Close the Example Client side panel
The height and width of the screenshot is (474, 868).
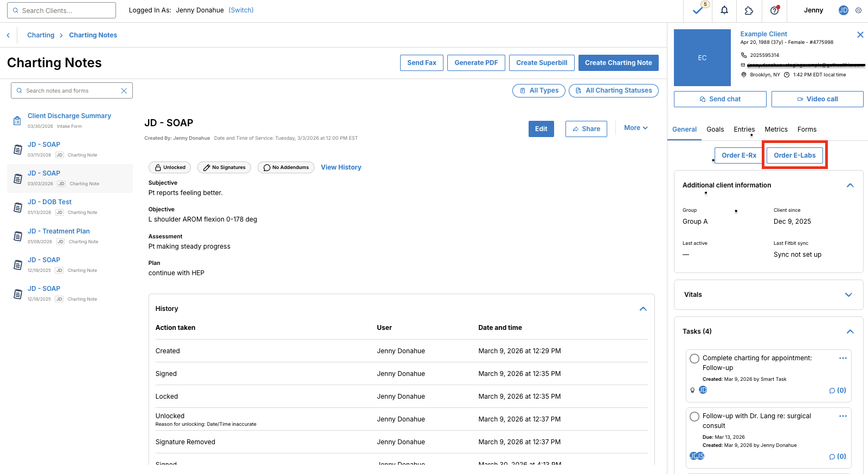click(x=860, y=35)
